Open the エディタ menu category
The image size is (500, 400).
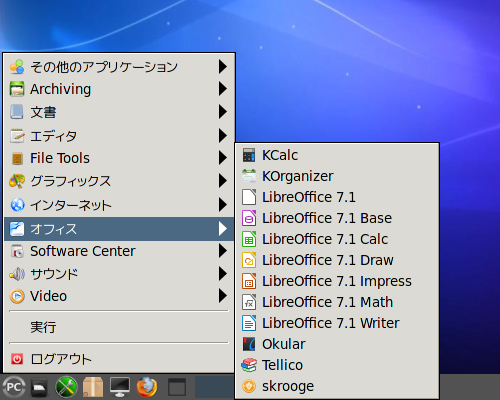tap(119, 136)
